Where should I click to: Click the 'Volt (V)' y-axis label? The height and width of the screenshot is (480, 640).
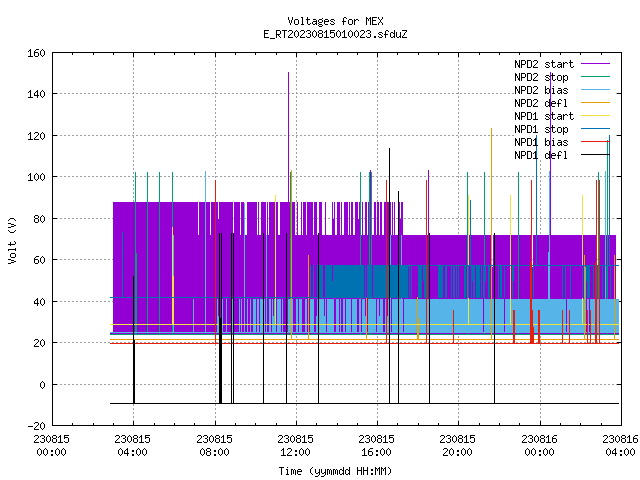[13, 240]
